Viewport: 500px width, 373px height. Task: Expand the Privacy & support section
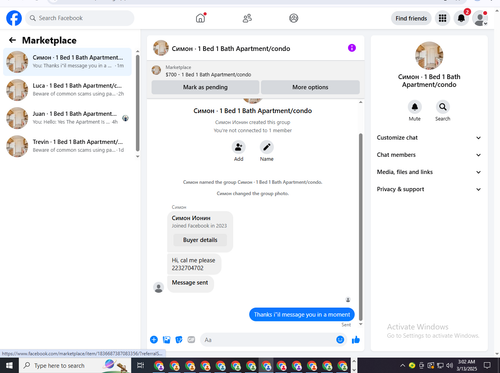pos(429,189)
